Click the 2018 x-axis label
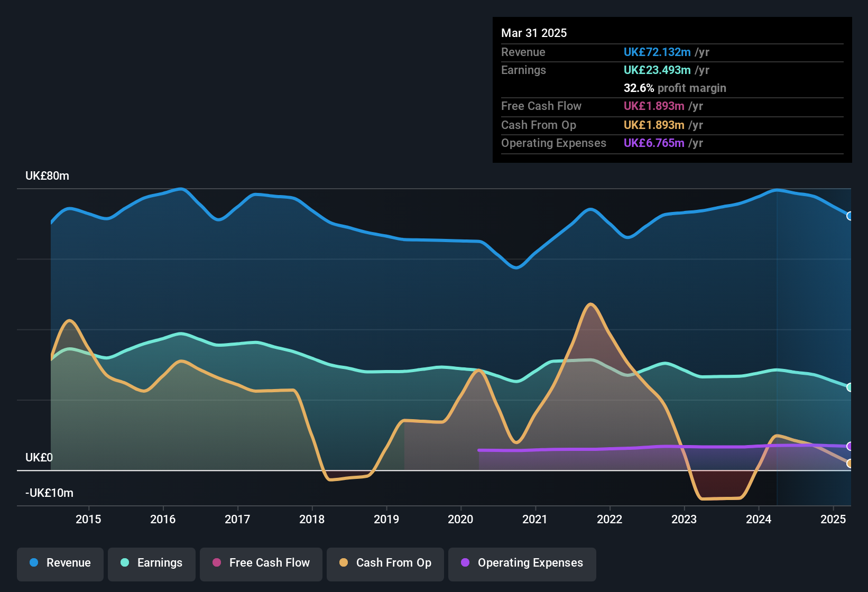 click(312, 519)
